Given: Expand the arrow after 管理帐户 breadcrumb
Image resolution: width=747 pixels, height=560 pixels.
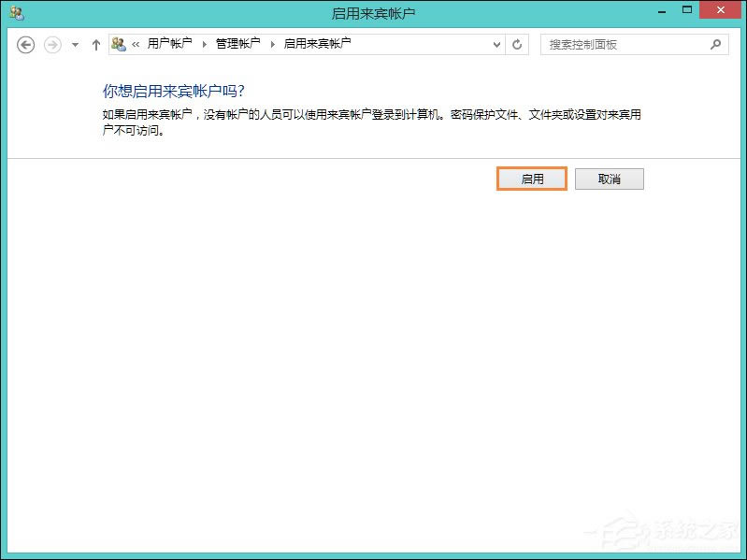Looking at the screenshot, I should 273,44.
